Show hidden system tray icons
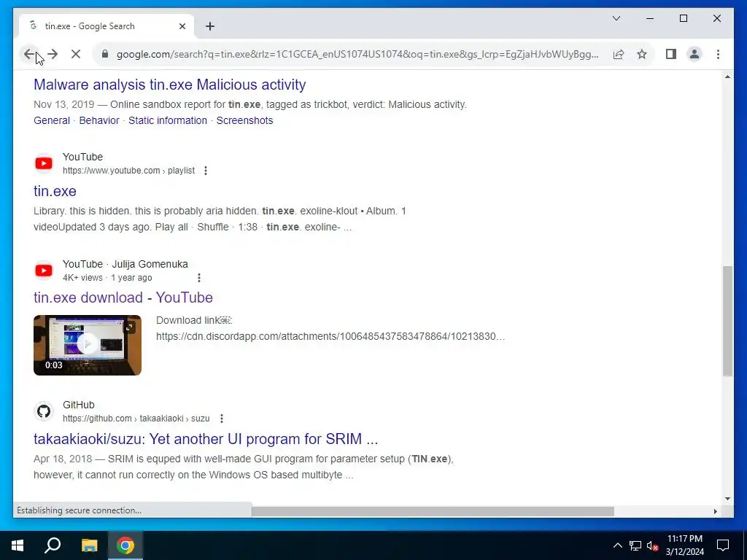The height and width of the screenshot is (560, 747). 617,545
